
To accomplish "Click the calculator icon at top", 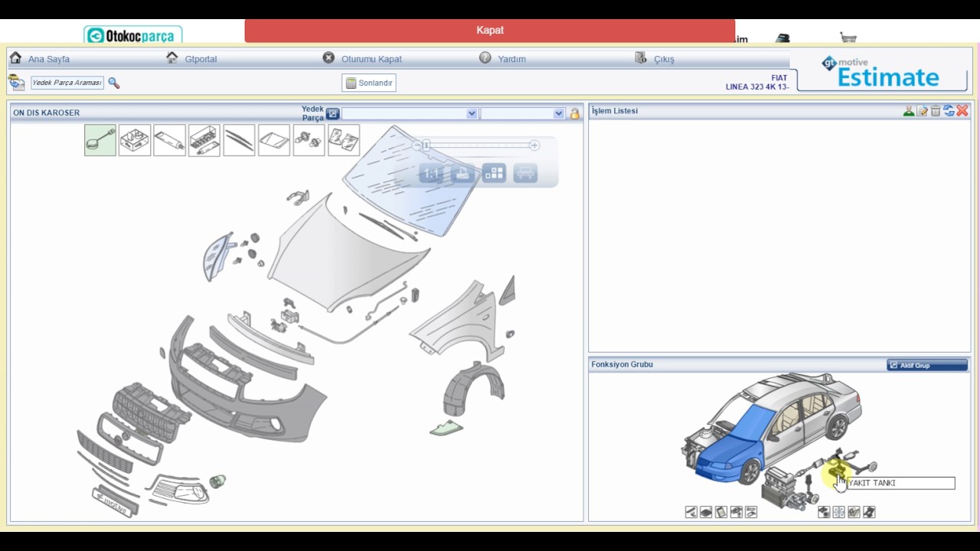I will (782, 37).
